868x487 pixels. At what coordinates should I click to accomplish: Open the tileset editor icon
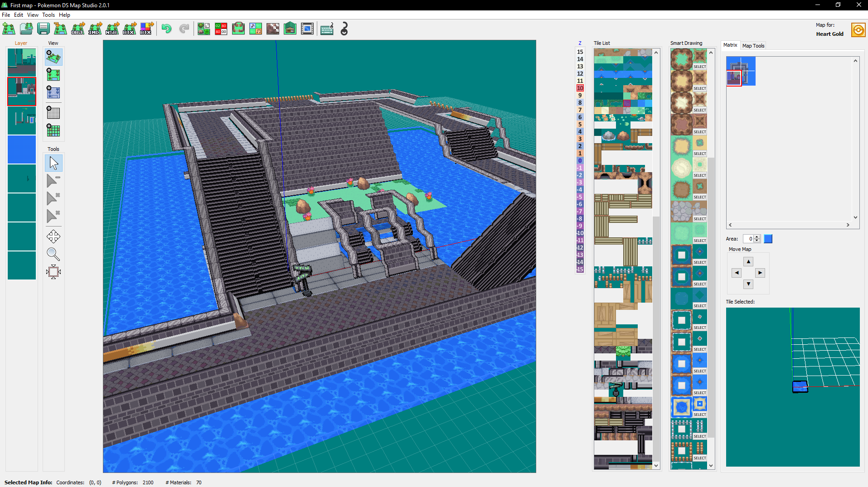[x=204, y=29]
